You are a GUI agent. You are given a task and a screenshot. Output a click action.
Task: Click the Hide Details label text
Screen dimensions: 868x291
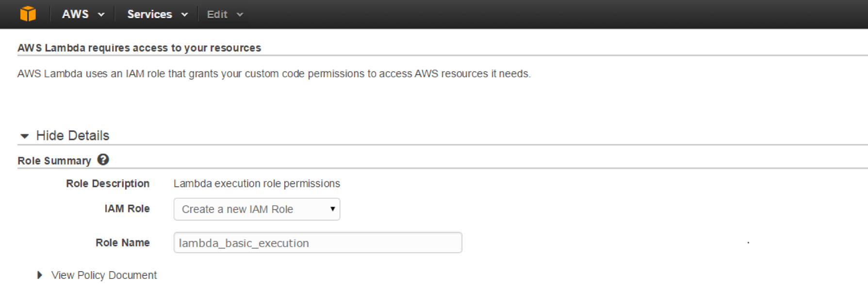coord(73,135)
